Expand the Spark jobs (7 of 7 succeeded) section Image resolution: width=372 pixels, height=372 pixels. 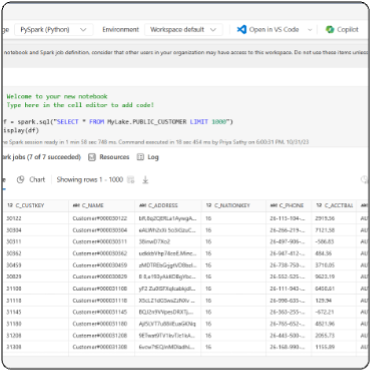pyautogui.click(x=41, y=157)
